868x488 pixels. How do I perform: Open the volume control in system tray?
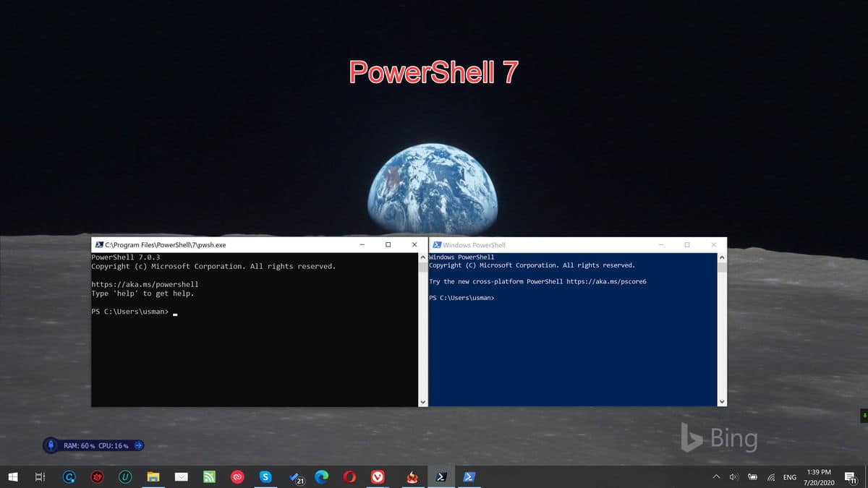[x=734, y=477]
